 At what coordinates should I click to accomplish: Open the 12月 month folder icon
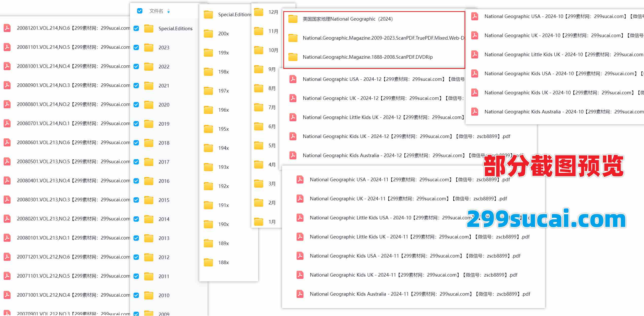point(259,12)
